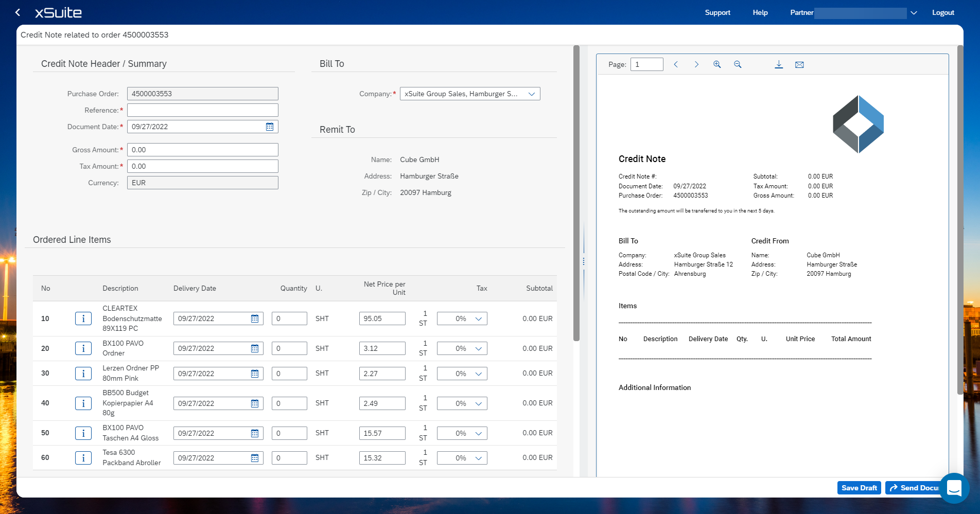Click the Save Draft button
Image resolution: width=980 pixels, height=514 pixels.
pos(859,488)
